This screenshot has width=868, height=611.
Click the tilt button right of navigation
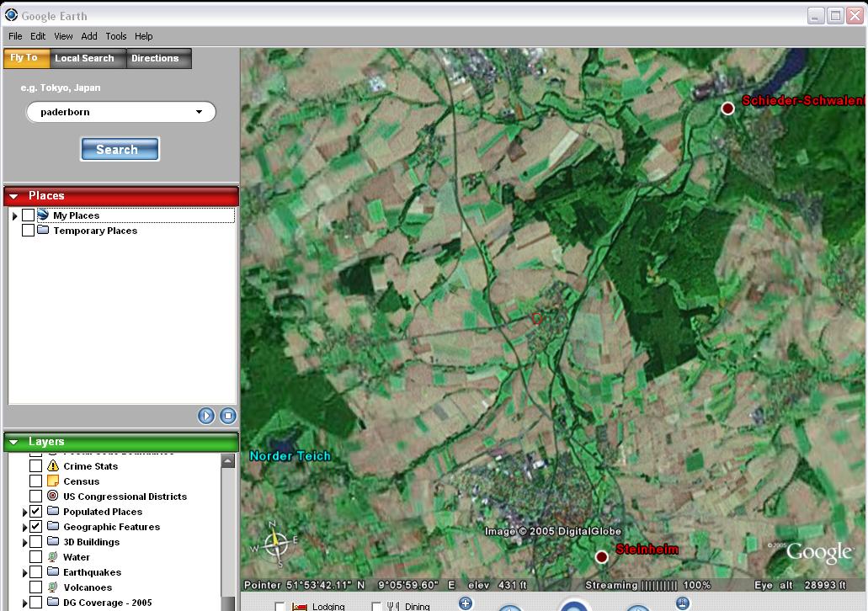pos(683,603)
